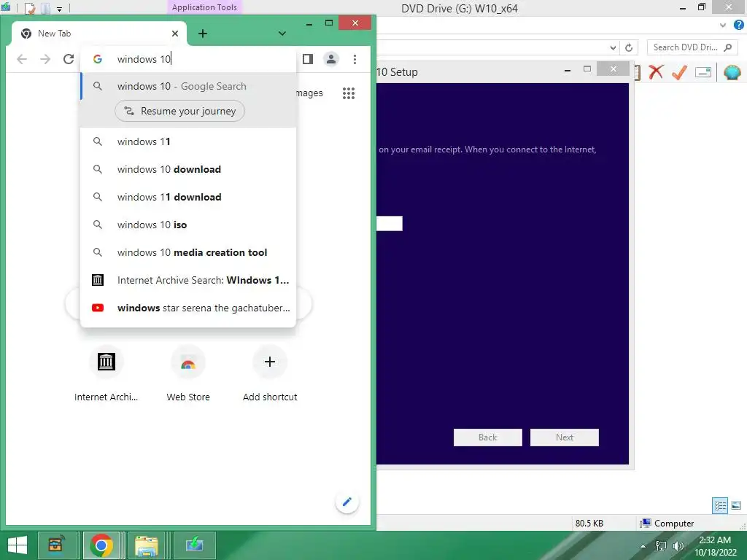Select windows 10 iso suggestion
Image resolution: width=747 pixels, height=560 pixels.
[188, 225]
